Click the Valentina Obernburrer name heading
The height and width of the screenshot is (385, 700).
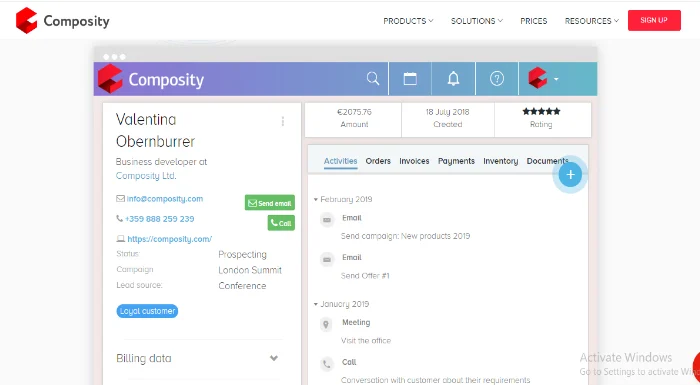click(x=155, y=130)
